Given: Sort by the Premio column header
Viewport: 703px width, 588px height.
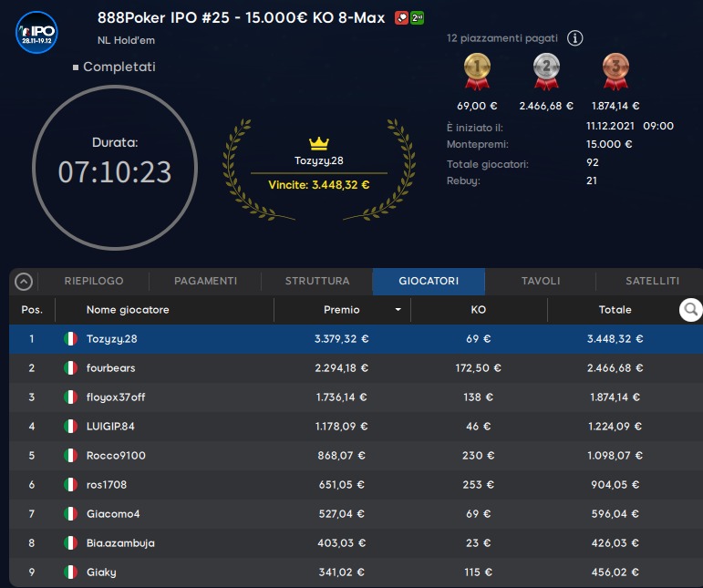Looking at the screenshot, I should coord(342,310).
